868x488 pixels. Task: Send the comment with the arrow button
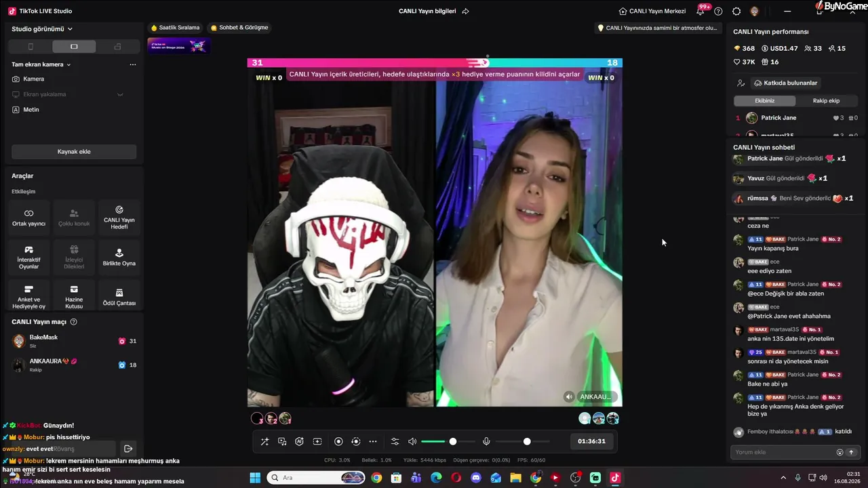[x=851, y=452]
